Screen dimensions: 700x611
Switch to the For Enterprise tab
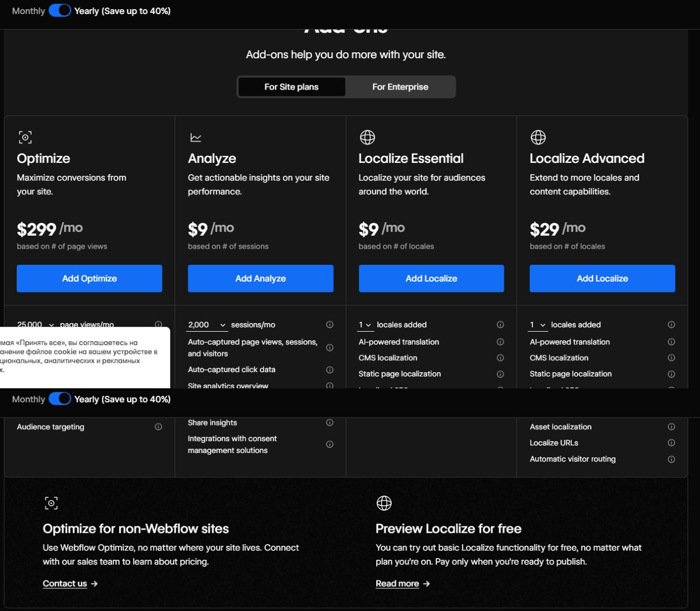(x=400, y=87)
